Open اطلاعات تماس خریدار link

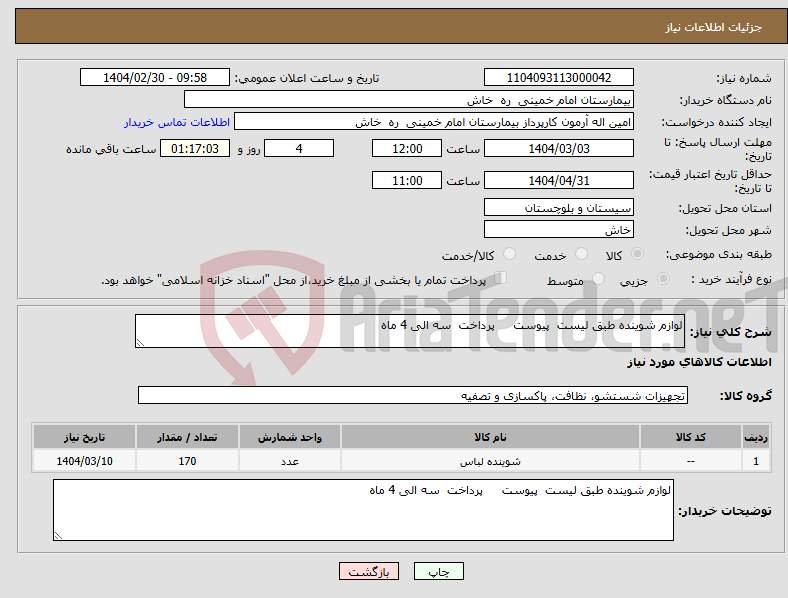click(177, 122)
